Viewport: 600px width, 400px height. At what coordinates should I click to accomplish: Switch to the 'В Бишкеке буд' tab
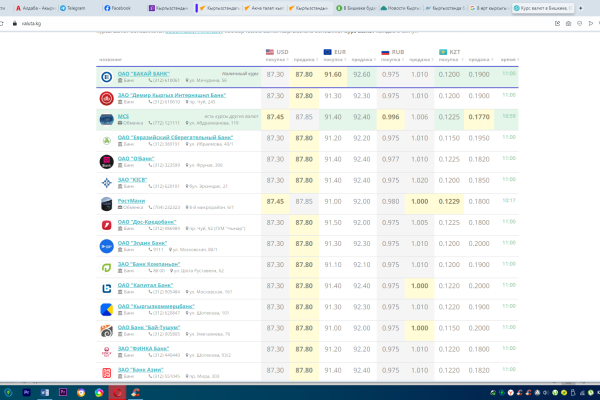coord(356,8)
